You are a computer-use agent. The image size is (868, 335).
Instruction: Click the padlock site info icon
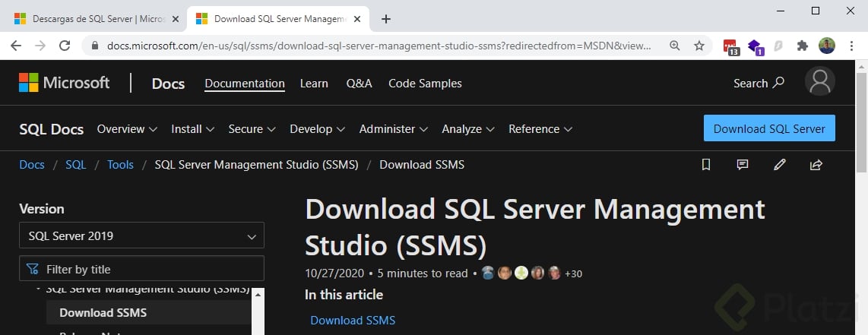coord(94,46)
